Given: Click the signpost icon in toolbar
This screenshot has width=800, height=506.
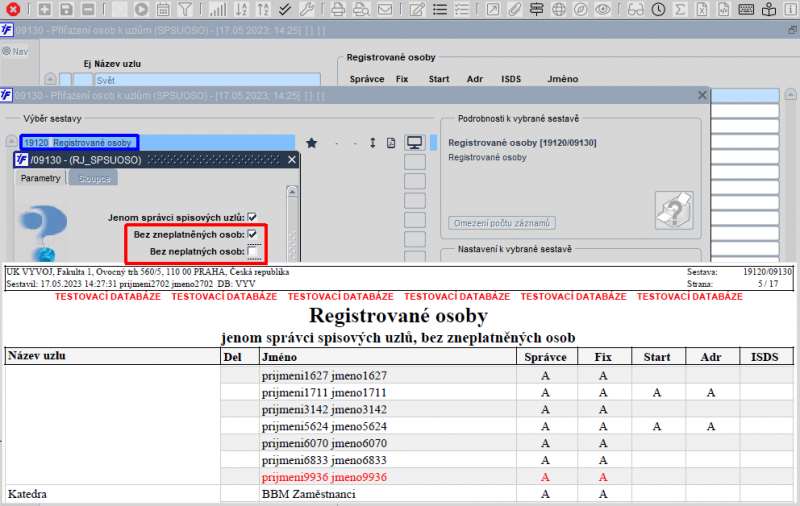Looking at the screenshot, I should click(x=536, y=9).
